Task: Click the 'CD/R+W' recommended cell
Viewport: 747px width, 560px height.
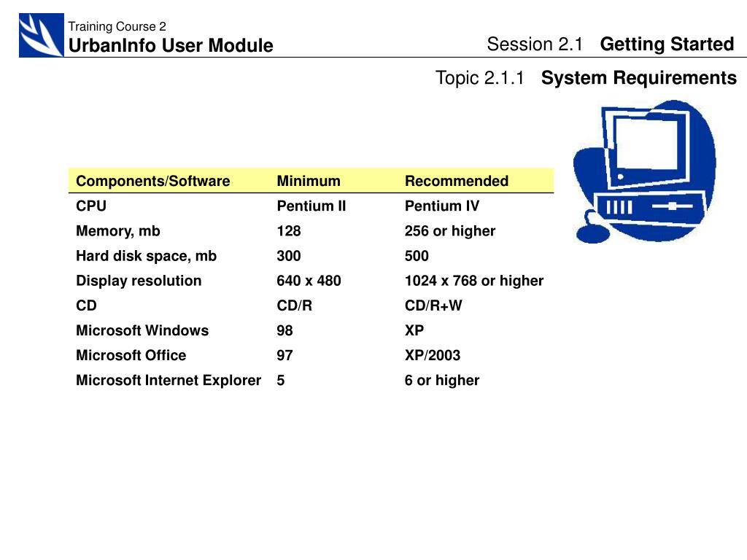Action: click(x=433, y=306)
